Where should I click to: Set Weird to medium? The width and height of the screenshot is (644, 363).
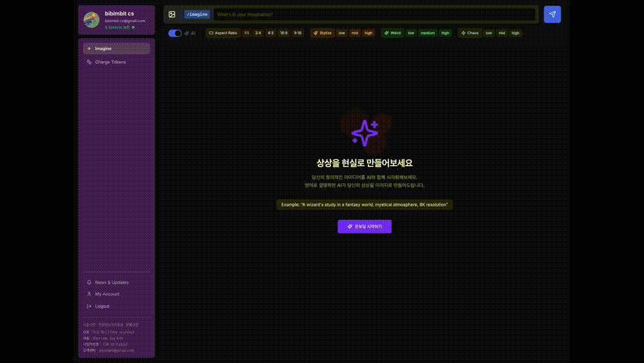[x=428, y=33]
